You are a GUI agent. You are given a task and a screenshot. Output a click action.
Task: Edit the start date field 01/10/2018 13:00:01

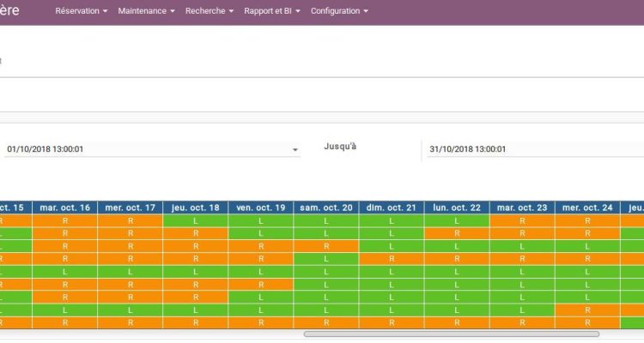pos(152,149)
